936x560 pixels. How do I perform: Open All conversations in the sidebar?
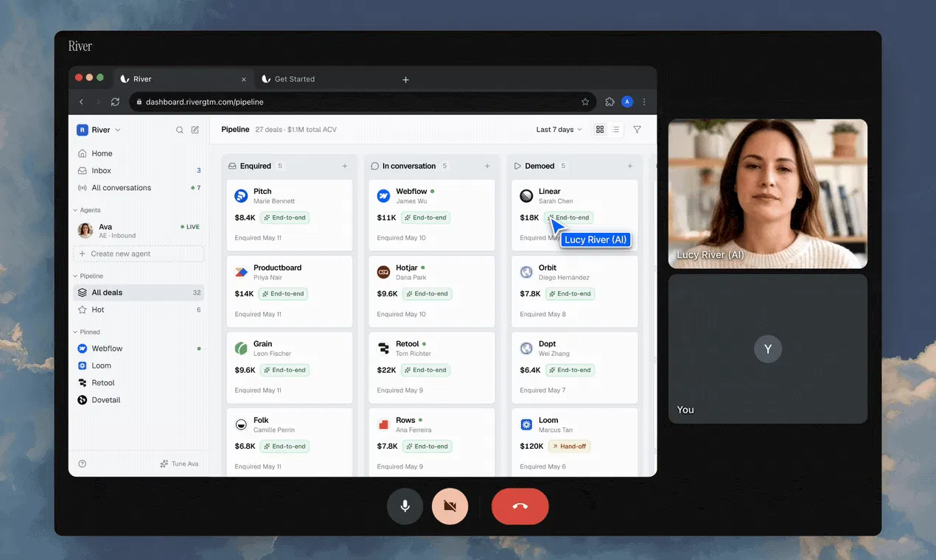click(x=139, y=188)
